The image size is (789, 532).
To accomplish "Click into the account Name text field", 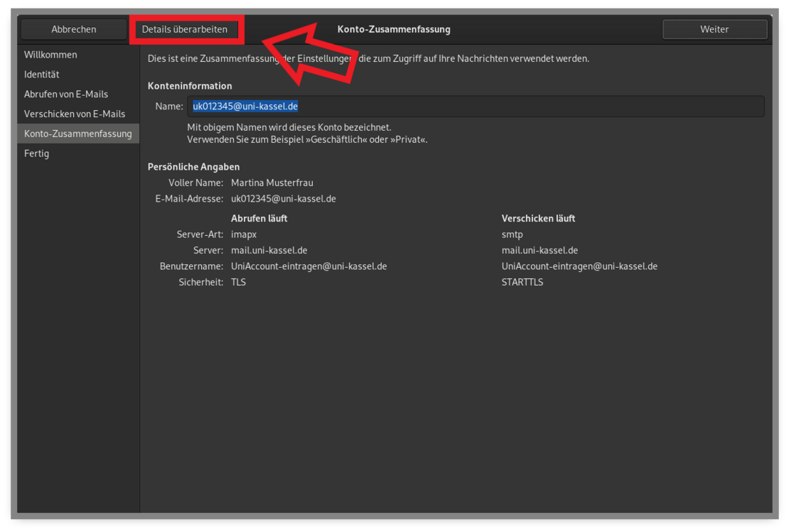I will click(475, 107).
